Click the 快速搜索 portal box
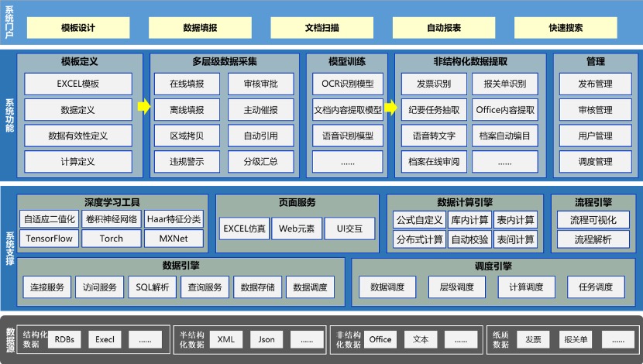643x364 pixels. coord(566,28)
